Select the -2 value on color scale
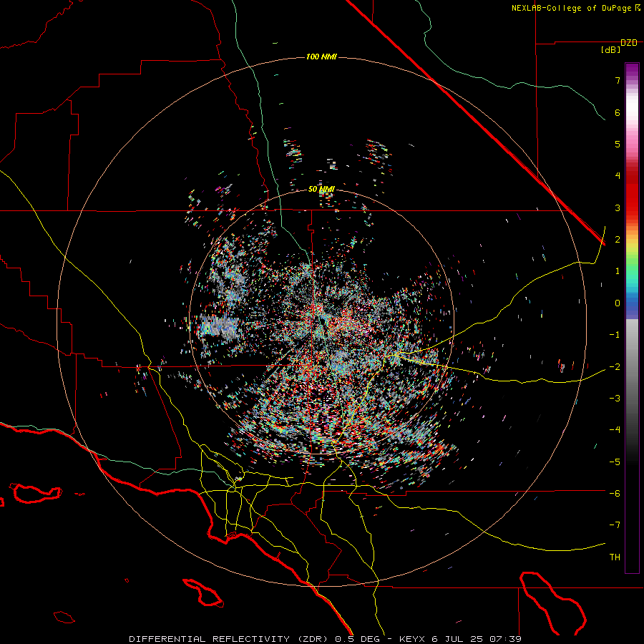644x644 pixels. click(x=615, y=367)
